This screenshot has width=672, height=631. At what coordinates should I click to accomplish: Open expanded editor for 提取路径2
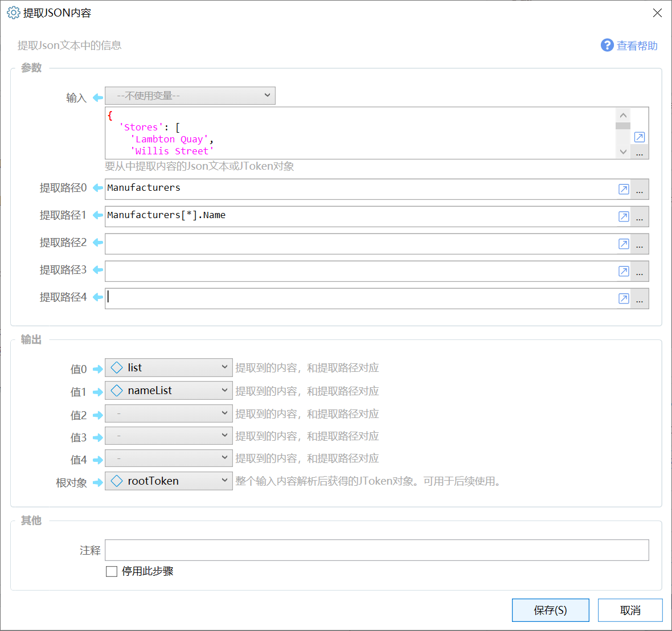pyautogui.click(x=624, y=244)
